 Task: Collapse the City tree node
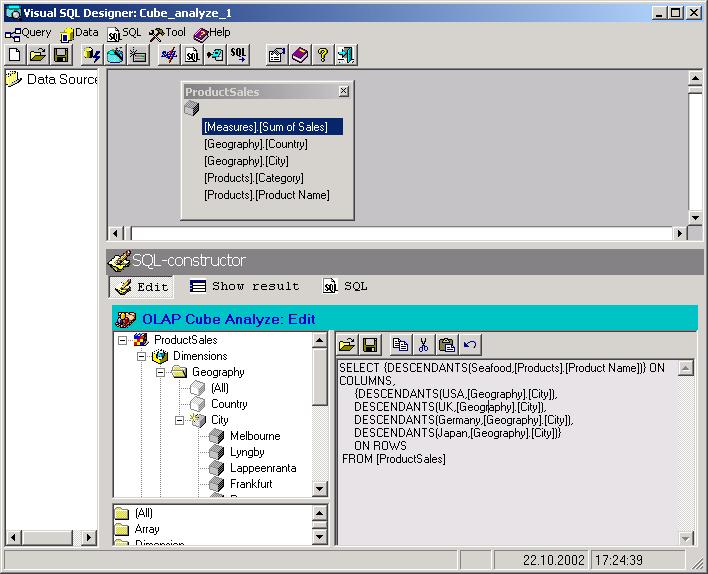(179, 420)
